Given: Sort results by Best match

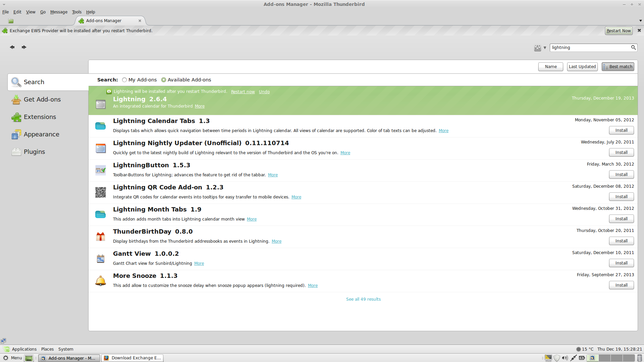Looking at the screenshot, I should coord(618,67).
